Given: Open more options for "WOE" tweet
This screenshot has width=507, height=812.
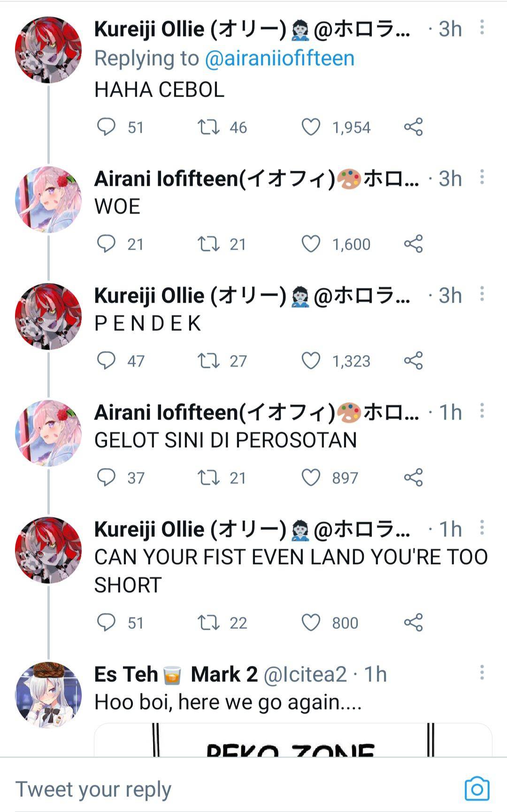Looking at the screenshot, I should 482,177.
